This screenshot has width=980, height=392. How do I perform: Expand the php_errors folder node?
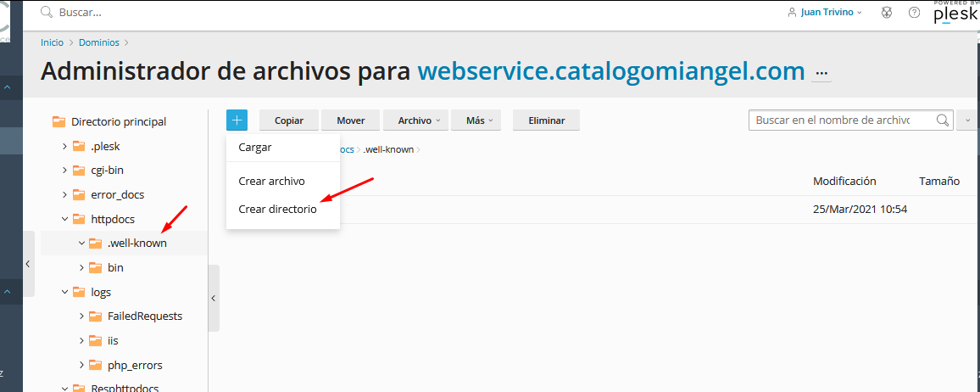(81, 365)
